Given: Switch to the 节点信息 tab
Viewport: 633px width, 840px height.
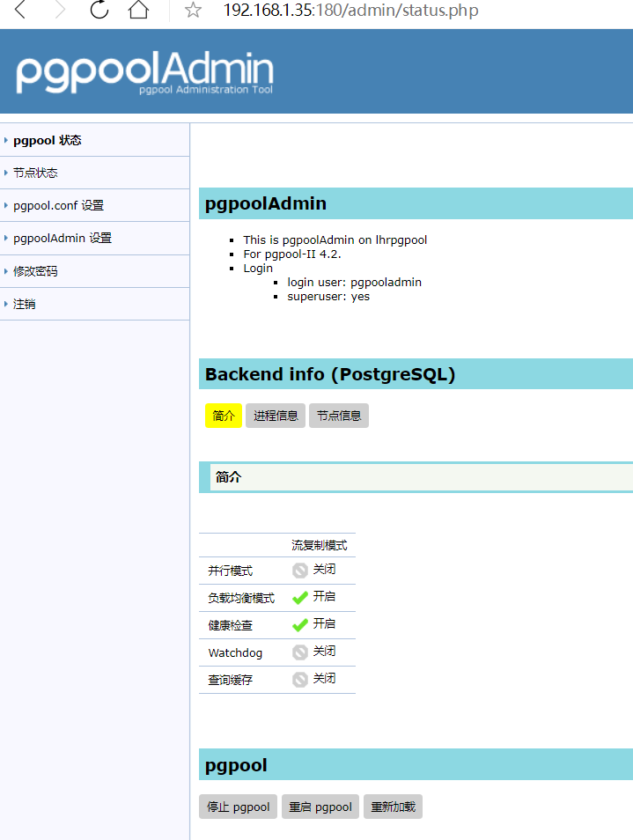Looking at the screenshot, I should coord(338,416).
